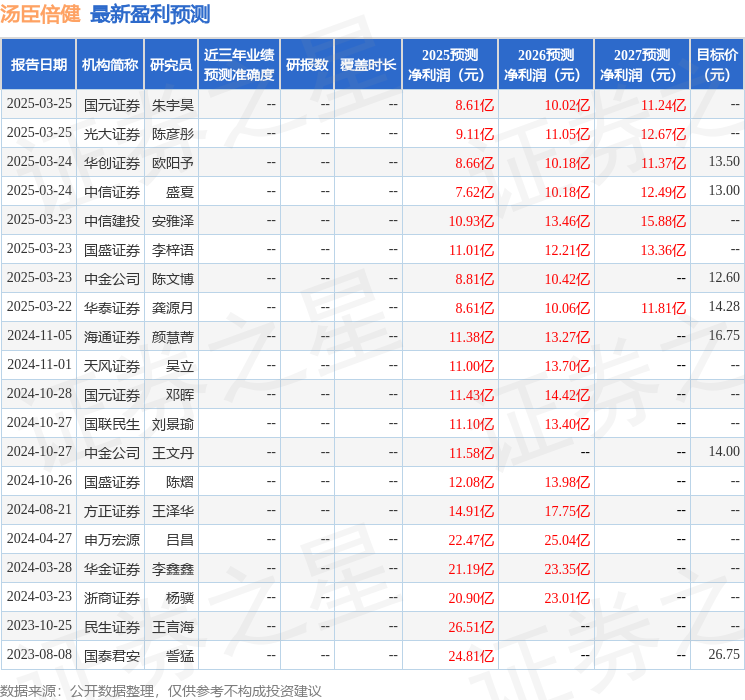Click the 2025预测净利润 column header

click(450, 65)
